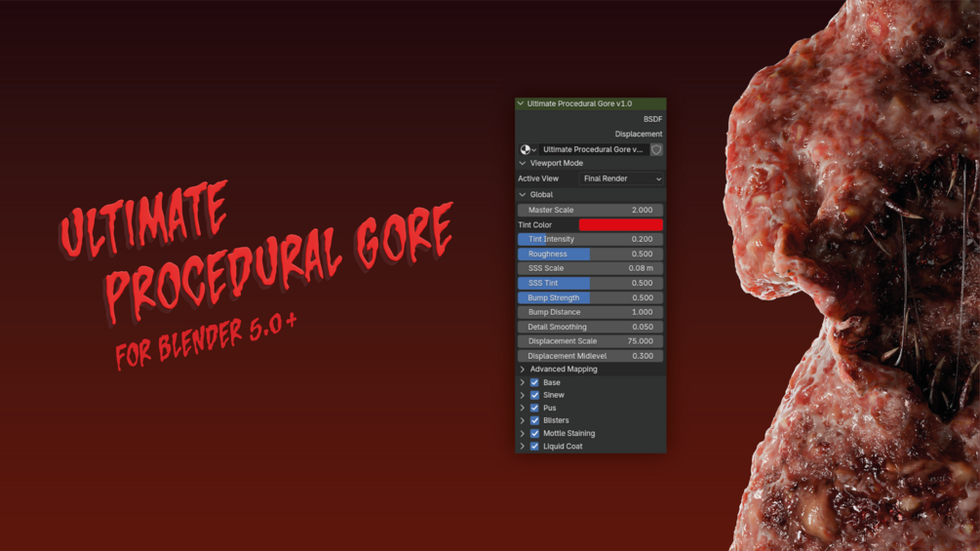Click the Detail Smoothing value field
The height and width of the screenshot is (551, 980).
(x=590, y=327)
